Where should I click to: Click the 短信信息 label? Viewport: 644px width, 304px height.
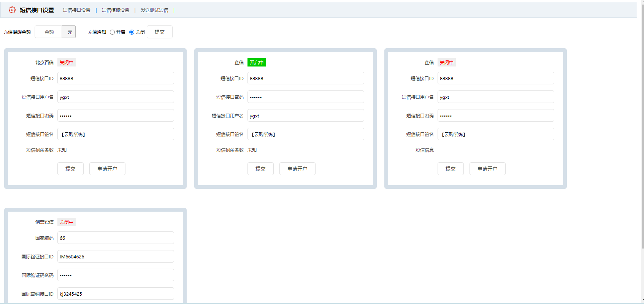click(x=424, y=150)
